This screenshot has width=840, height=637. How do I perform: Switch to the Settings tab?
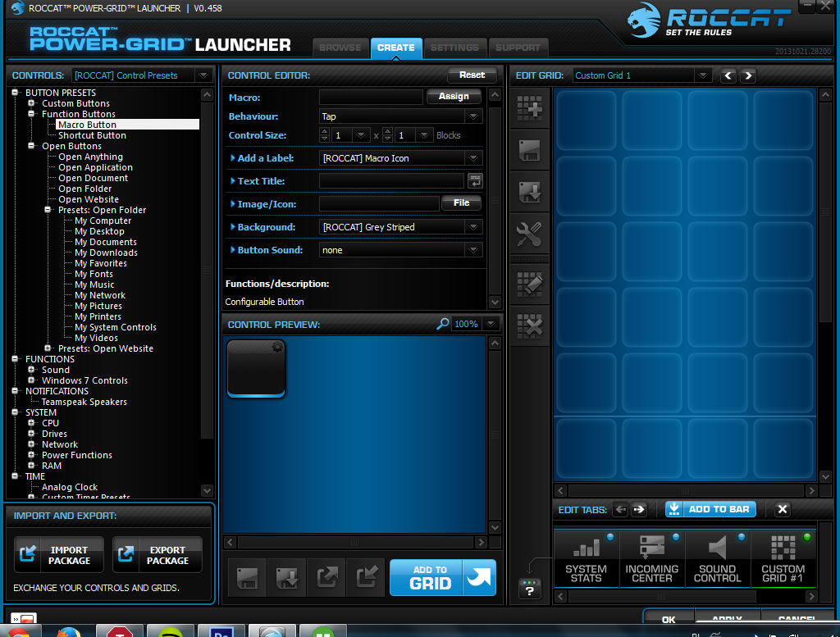454,48
